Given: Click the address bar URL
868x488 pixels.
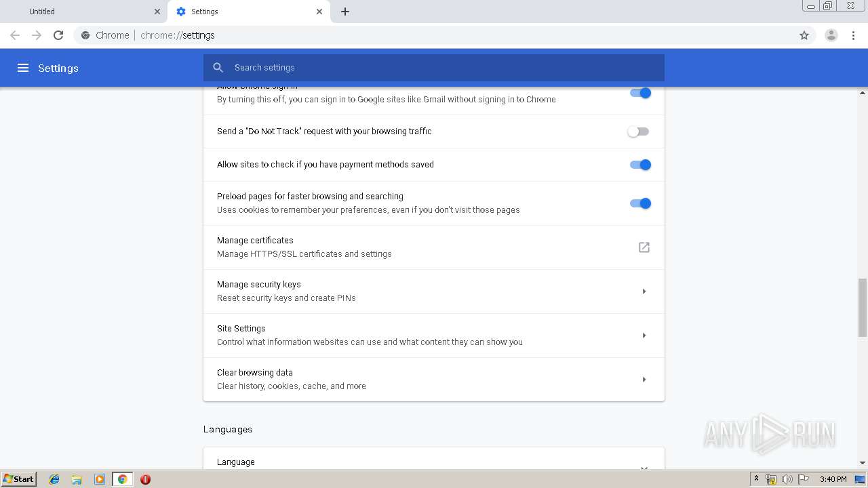Looking at the screenshot, I should click(178, 35).
